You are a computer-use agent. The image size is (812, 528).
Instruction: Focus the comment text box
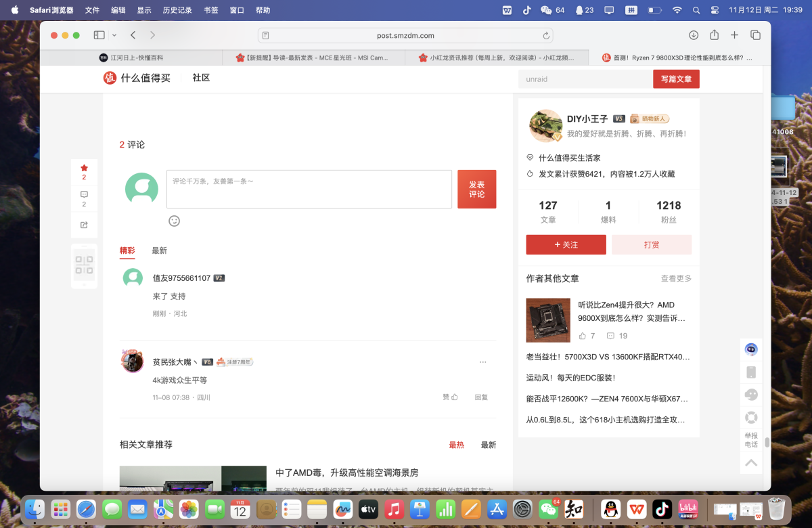309,189
